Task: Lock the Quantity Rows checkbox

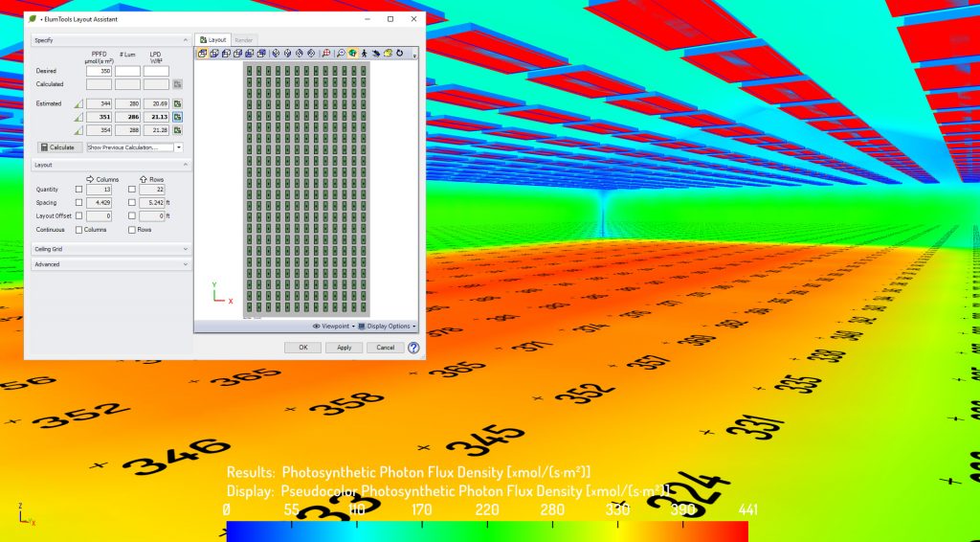Action: [x=132, y=190]
